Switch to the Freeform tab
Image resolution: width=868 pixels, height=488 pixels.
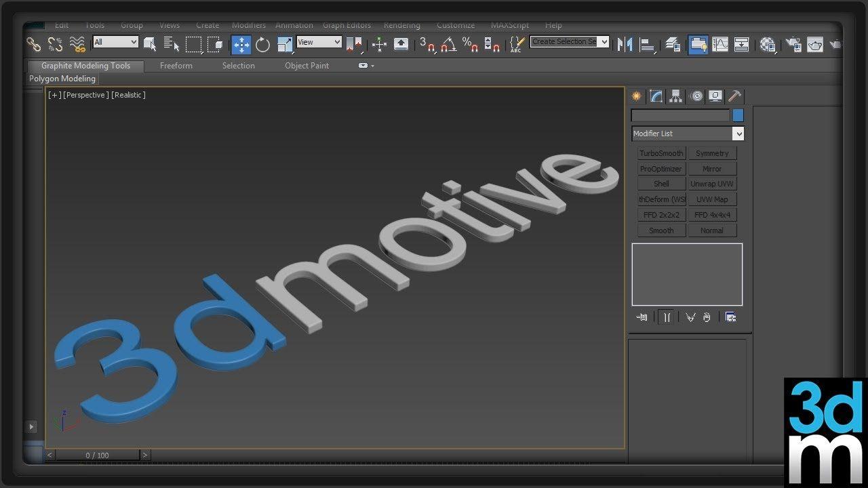pos(176,66)
